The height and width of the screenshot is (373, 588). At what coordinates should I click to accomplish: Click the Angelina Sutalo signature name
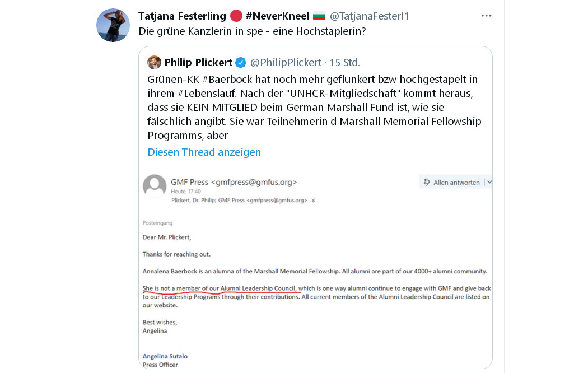165,356
